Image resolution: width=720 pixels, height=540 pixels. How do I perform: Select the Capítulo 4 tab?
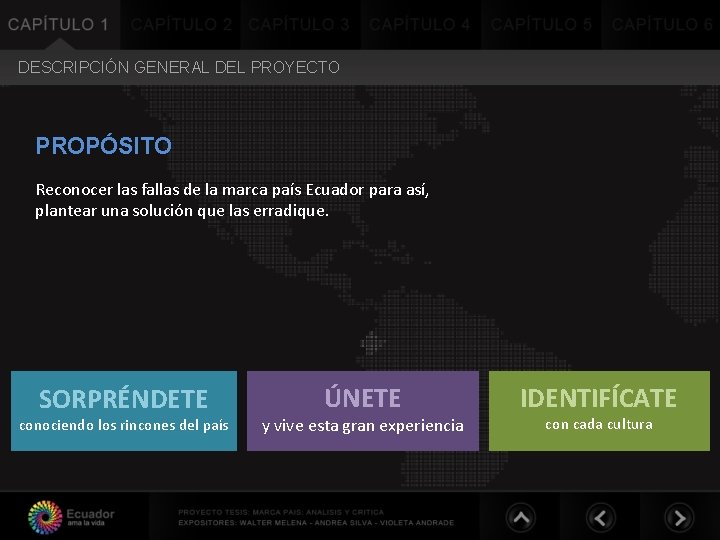tap(421, 24)
